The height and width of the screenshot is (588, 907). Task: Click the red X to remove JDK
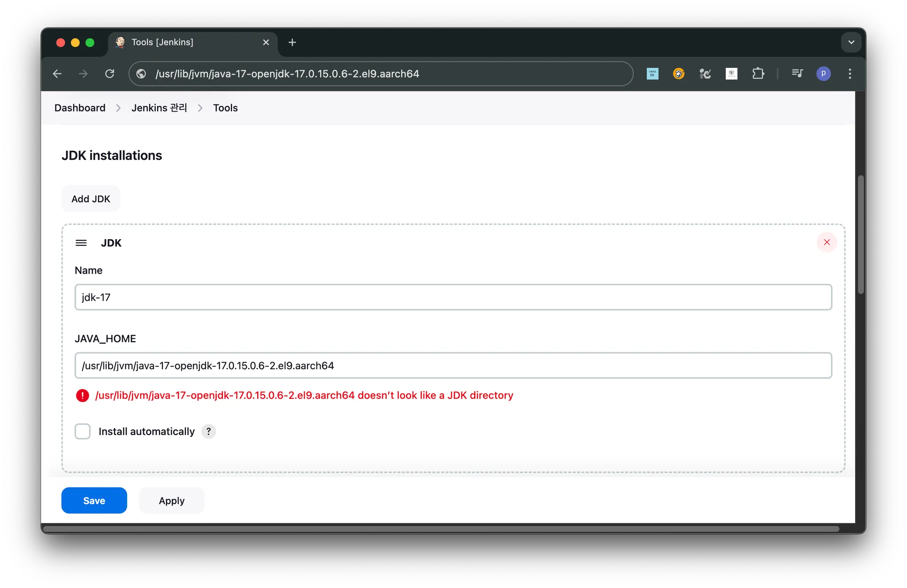(x=826, y=242)
